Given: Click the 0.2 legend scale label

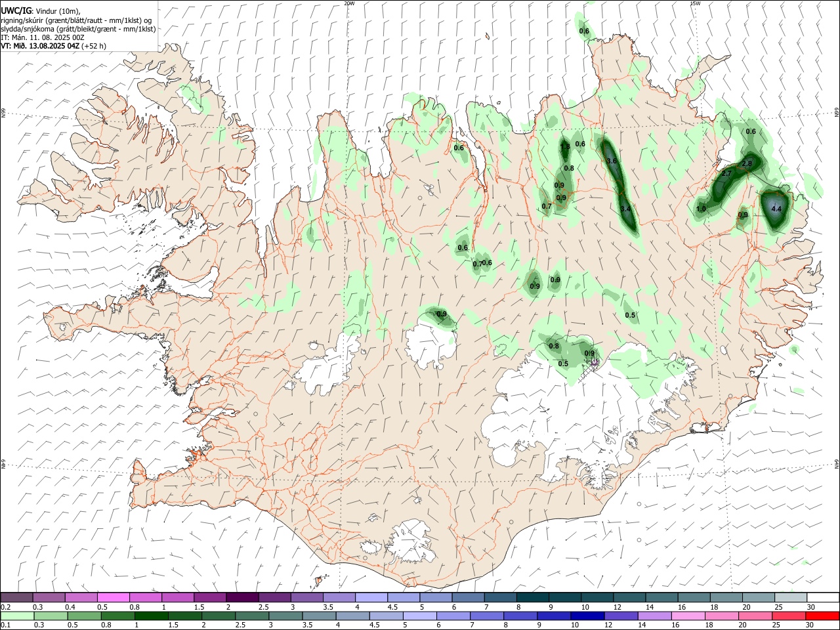Looking at the screenshot, I should (5, 607).
